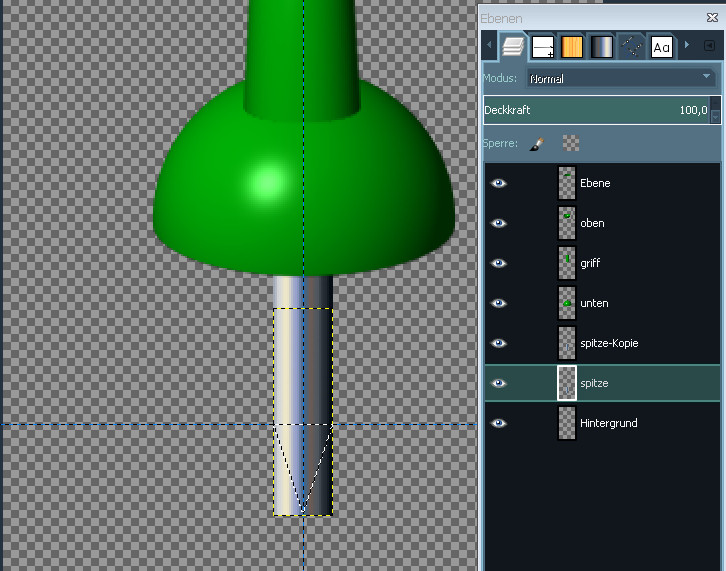Decrease Deckkraft with the down stepper arrow

point(715,116)
